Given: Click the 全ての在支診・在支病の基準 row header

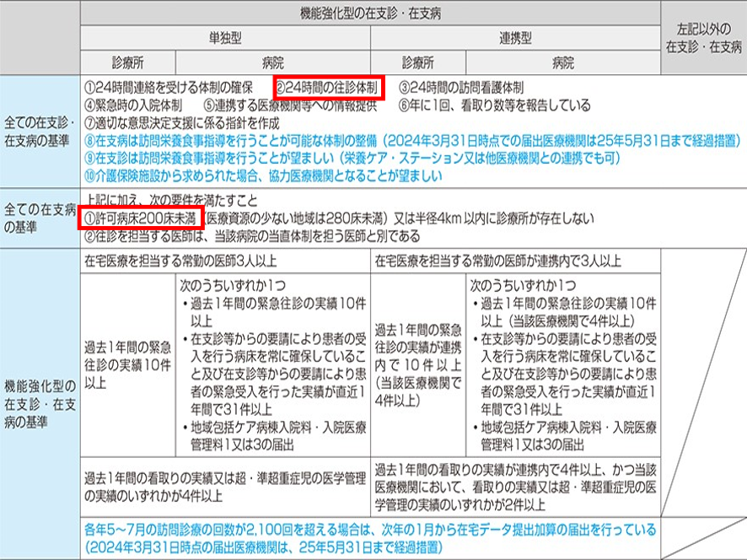Looking at the screenshot, I should tap(40, 131).
